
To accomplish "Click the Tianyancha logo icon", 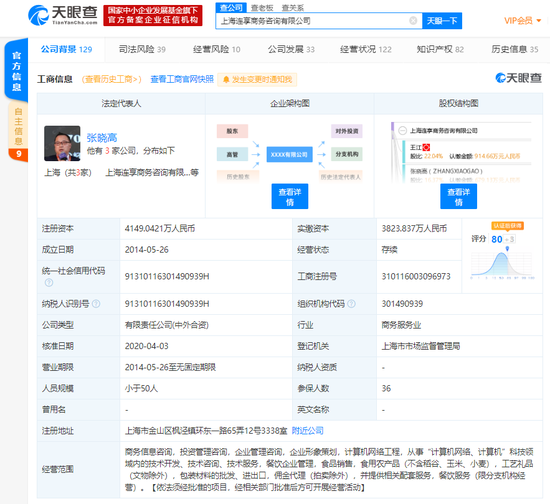I will (x=38, y=15).
